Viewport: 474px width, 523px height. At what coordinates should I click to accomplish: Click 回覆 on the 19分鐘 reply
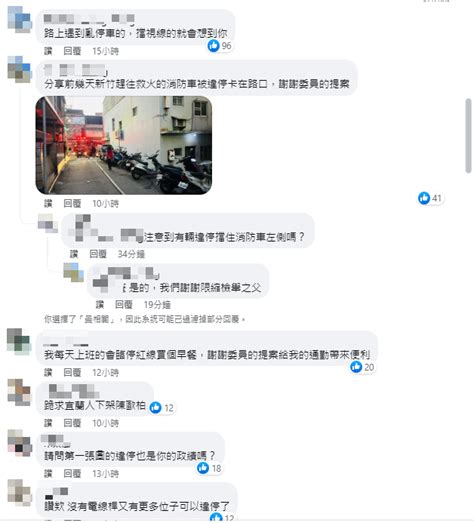tap(124, 304)
